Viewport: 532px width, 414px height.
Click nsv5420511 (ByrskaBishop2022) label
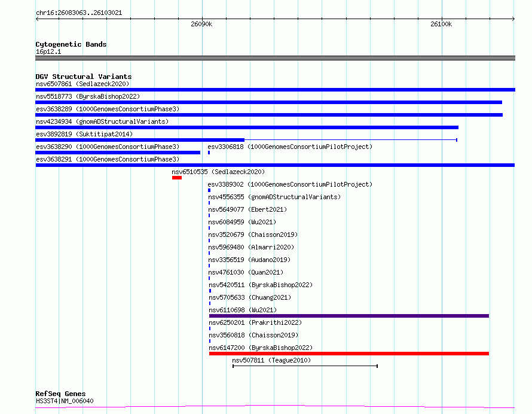[x=261, y=285]
